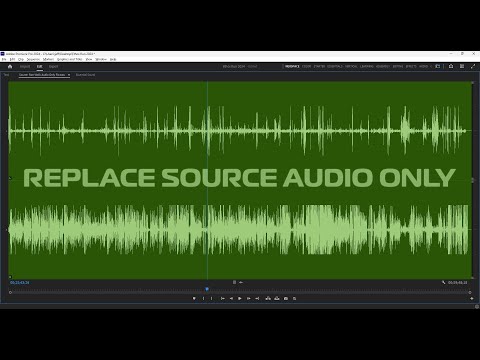
Task: Click the Go to In button
Action: coord(222,298)
